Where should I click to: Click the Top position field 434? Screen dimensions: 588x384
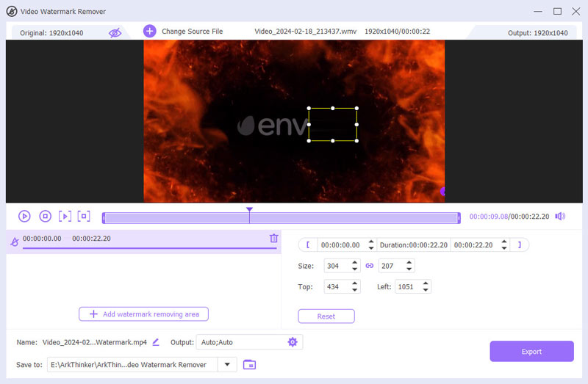click(337, 287)
